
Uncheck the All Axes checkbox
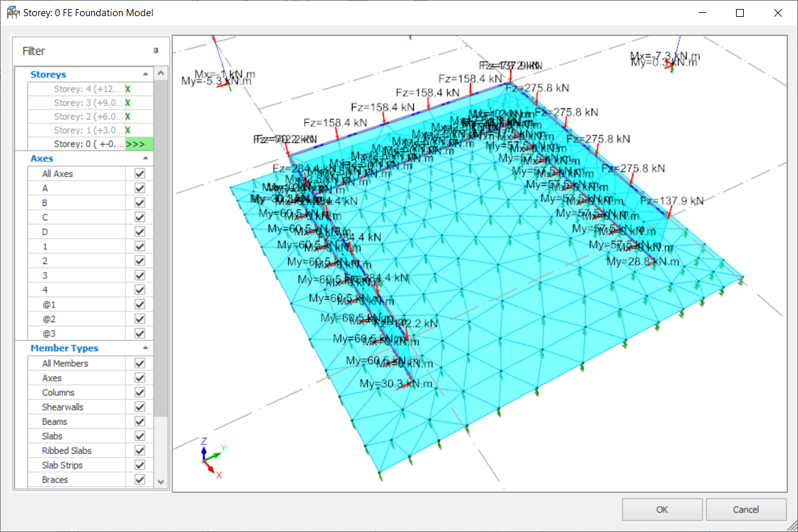(x=139, y=174)
